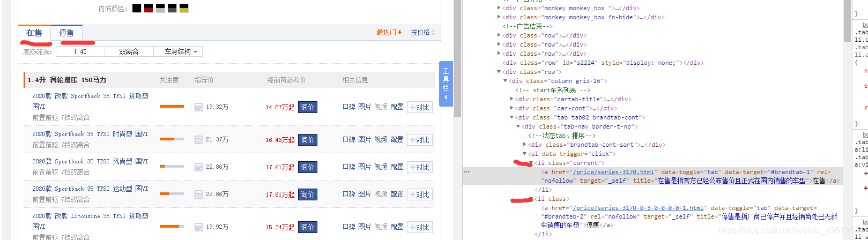Click attention bar in Sportback 时尚型 row
The image size is (868, 240).
click(x=172, y=139)
